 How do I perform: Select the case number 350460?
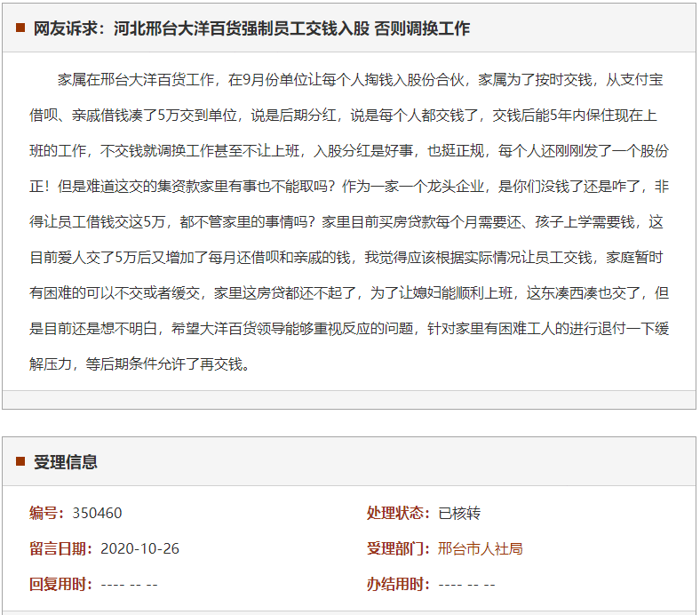[x=97, y=513]
